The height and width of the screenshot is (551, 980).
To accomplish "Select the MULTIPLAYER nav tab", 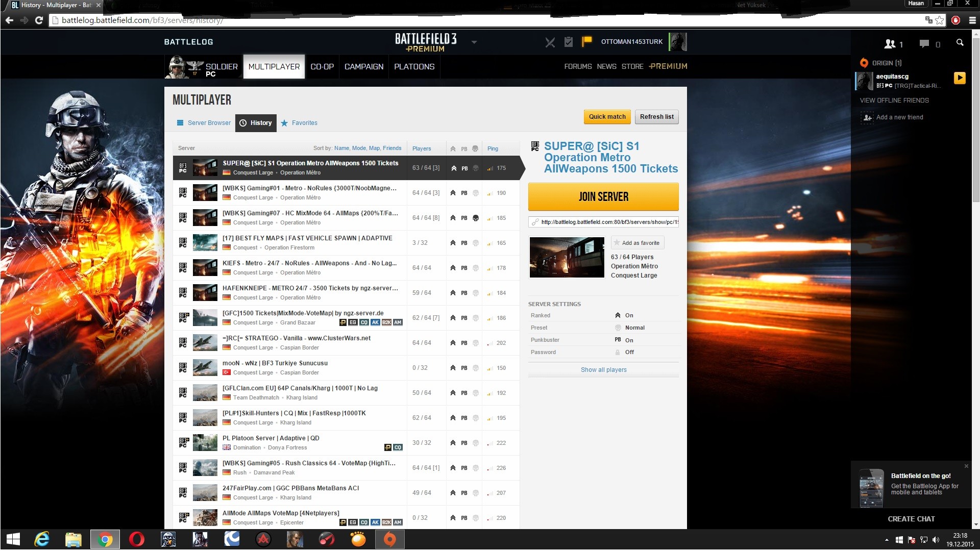I will tap(274, 67).
